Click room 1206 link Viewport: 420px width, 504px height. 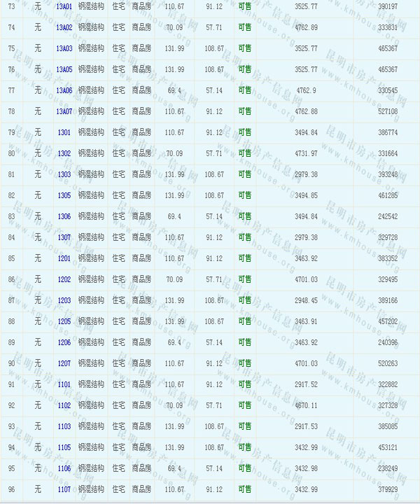click(x=64, y=342)
